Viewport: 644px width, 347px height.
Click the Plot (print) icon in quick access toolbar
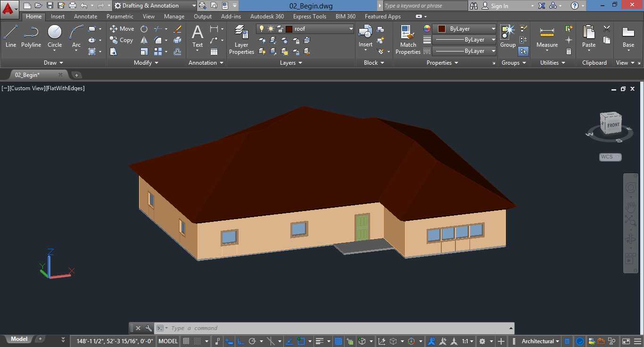click(x=73, y=6)
